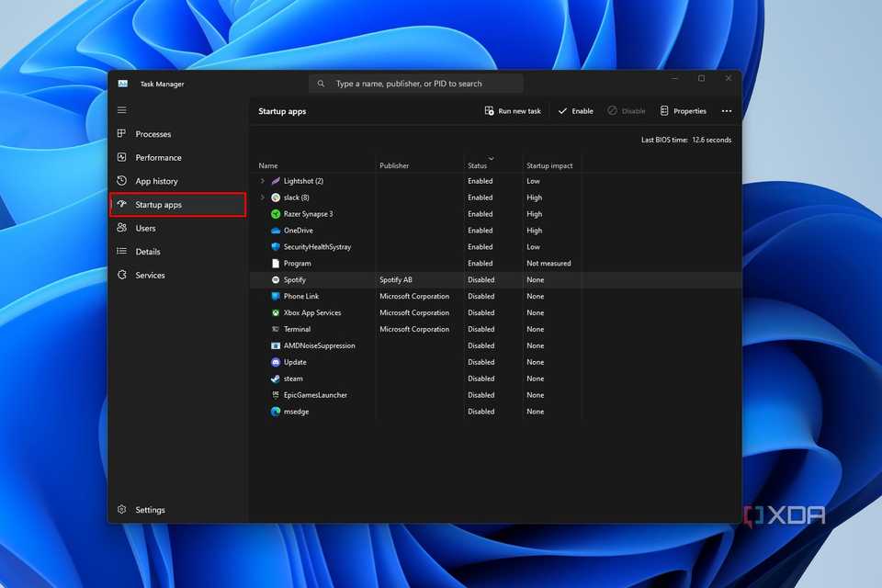882x588 pixels.
Task: Expand the slack (8) group
Action: click(263, 198)
